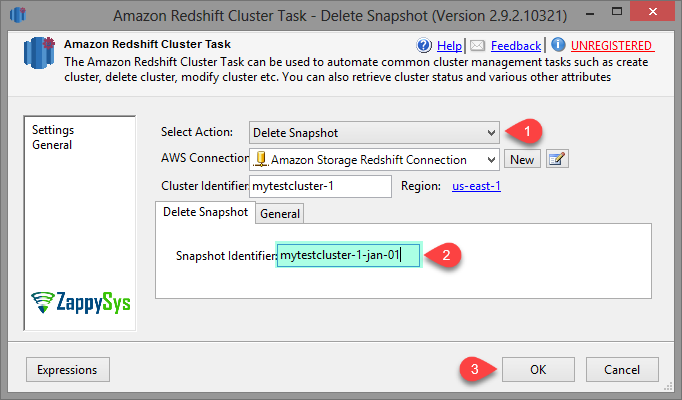Image resolution: width=682 pixels, height=400 pixels.
Task: Close the dialog with the X button
Action: coord(653,12)
